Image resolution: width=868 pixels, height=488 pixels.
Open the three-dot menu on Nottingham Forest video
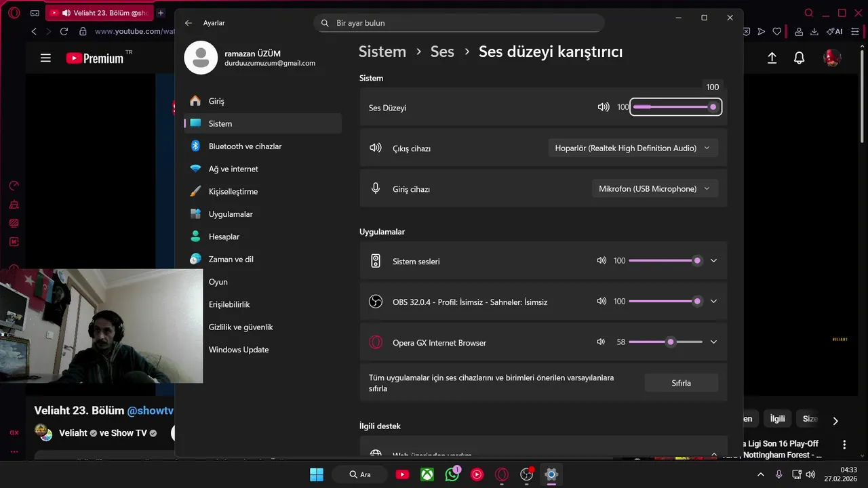tap(844, 445)
